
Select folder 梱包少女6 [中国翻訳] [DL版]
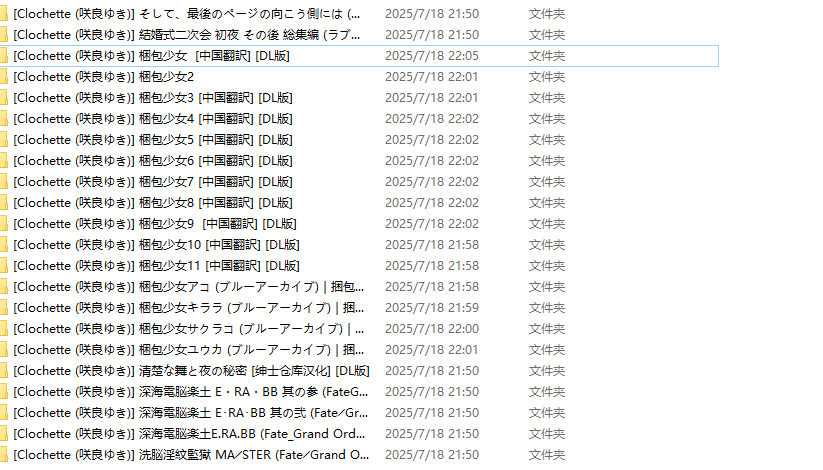(153, 161)
